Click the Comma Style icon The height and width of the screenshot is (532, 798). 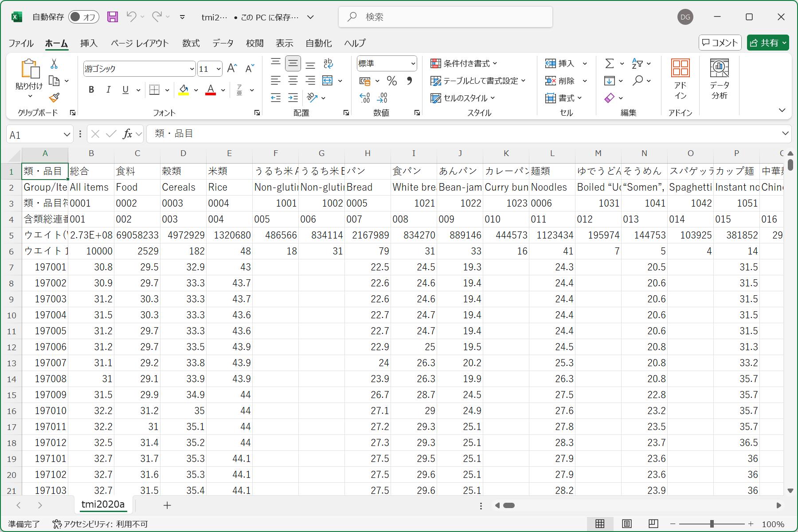point(409,81)
